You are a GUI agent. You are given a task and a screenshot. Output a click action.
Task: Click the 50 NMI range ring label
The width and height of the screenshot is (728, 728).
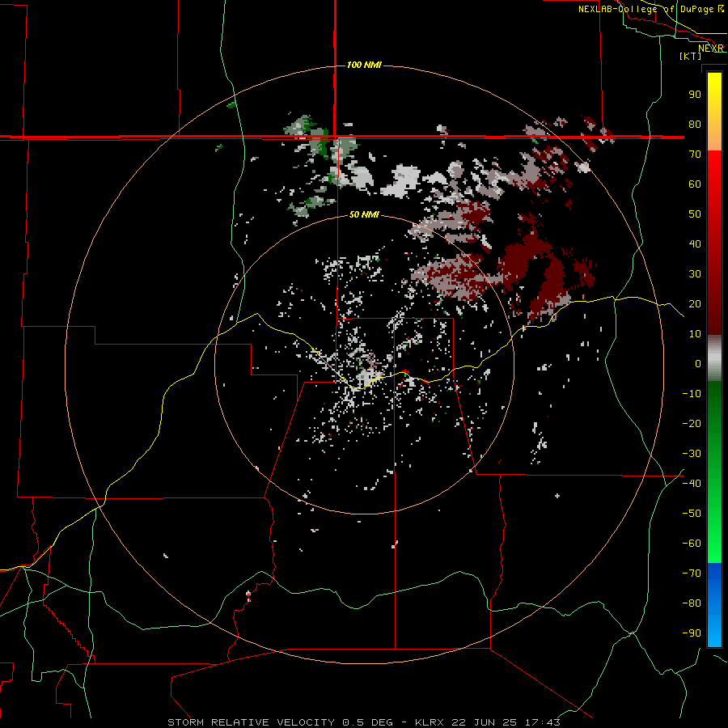(x=364, y=214)
